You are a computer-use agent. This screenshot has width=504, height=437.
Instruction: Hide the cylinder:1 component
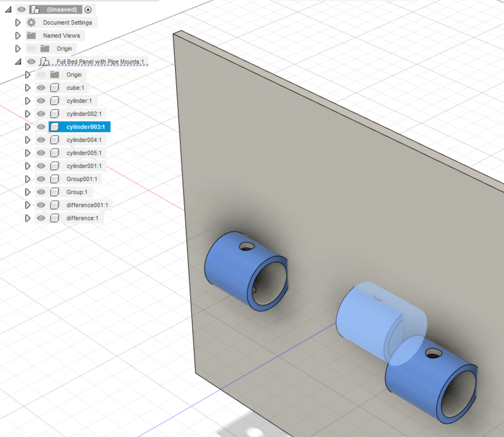pos(41,101)
